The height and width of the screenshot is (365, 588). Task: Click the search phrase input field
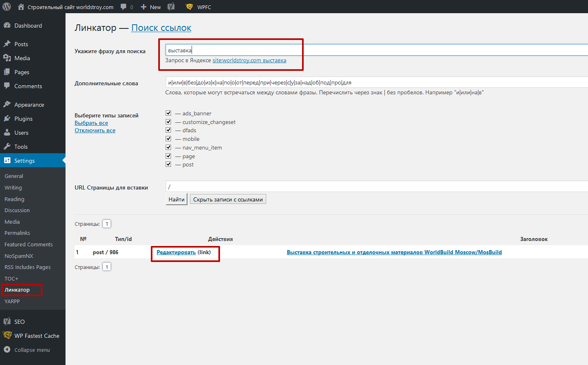click(x=377, y=50)
